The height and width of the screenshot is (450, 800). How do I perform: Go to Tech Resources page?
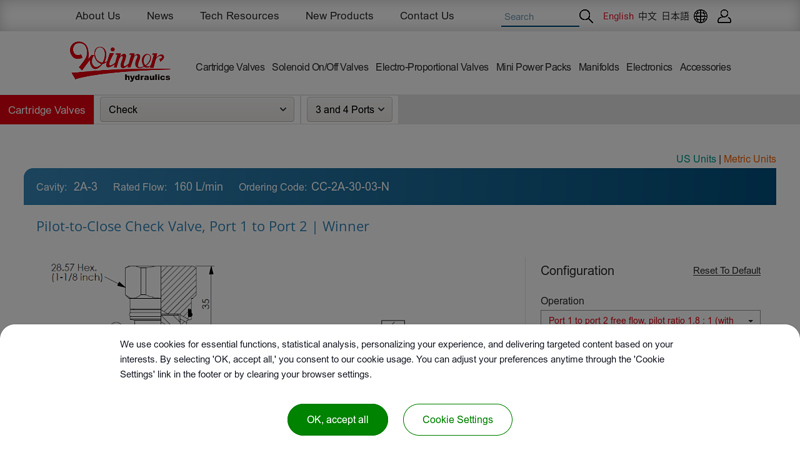click(x=239, y=16)
